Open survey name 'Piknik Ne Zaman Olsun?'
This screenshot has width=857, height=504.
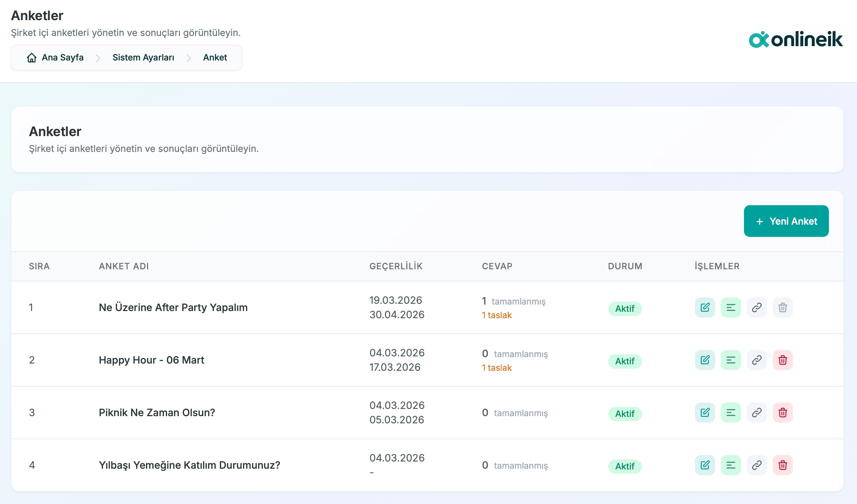[157, 413]
